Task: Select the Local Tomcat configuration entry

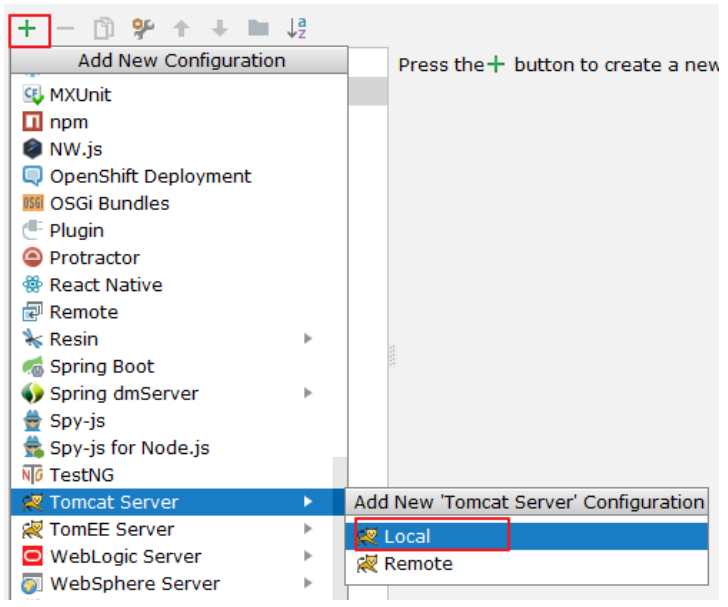Action: click(x=526, y=537)
